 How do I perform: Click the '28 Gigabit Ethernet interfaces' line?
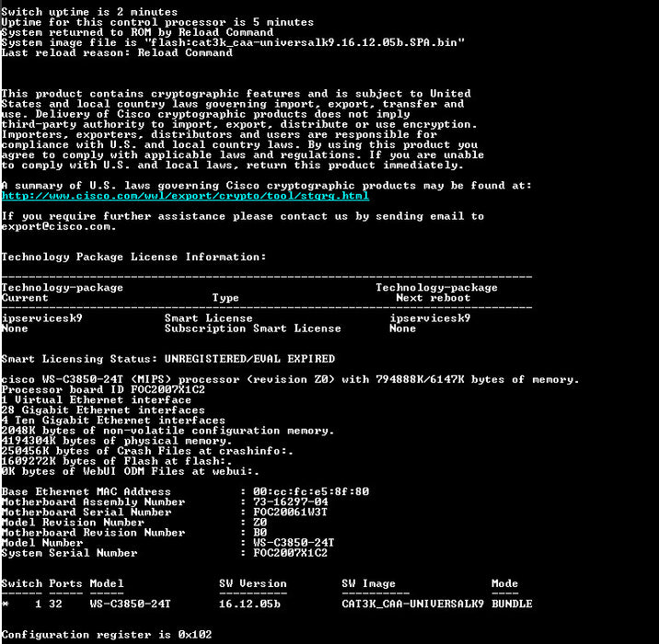(103, 410)
